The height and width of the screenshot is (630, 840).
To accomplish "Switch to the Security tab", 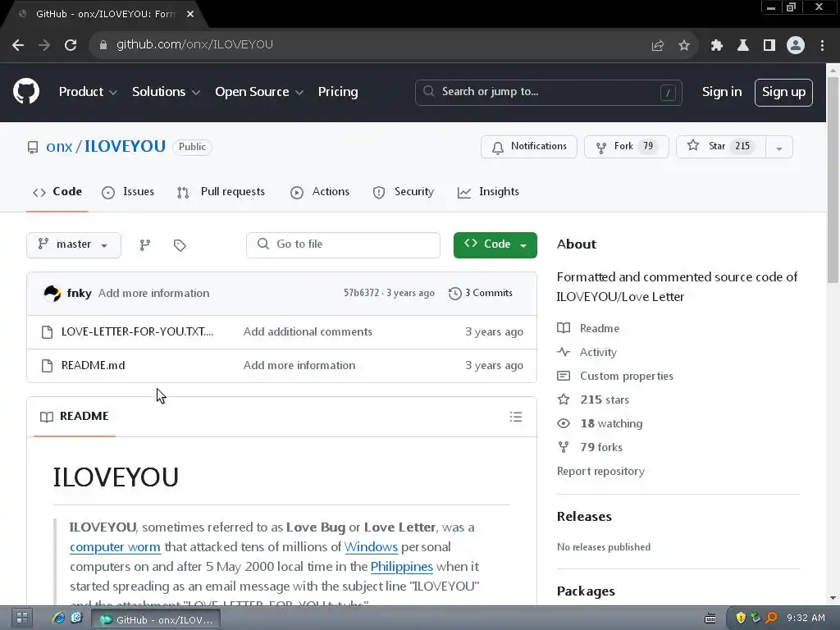I will point(404,192).
